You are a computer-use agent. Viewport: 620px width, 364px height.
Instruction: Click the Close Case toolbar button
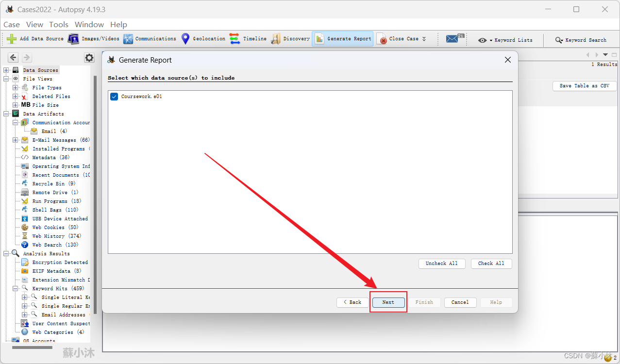tap(398, 39)
